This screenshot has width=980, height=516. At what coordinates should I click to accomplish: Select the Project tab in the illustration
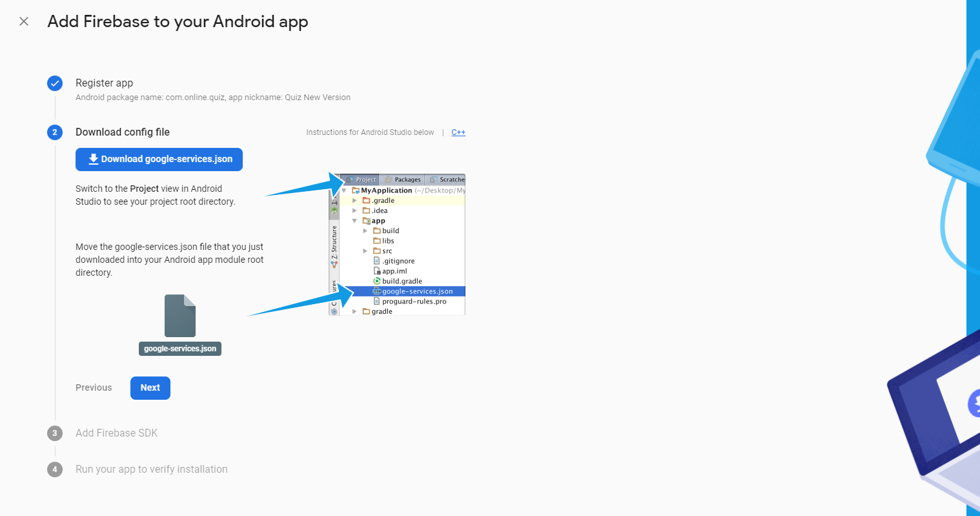[362, 180]
